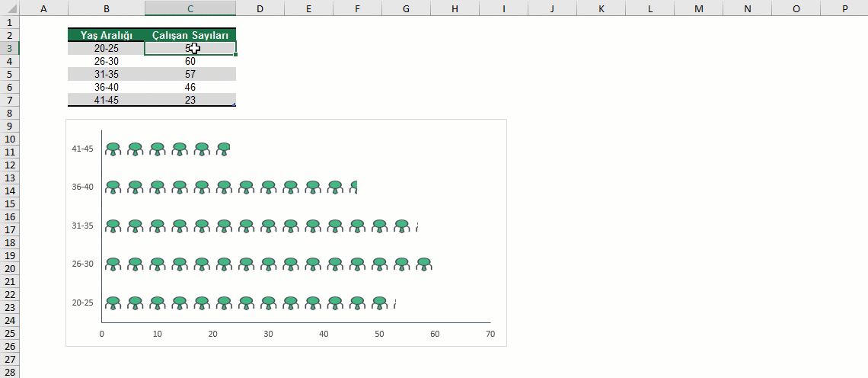Select the cell containing value 46
The height and width of the screenshot is (378, 868).
pyautogui.click(x=190, y=87)
